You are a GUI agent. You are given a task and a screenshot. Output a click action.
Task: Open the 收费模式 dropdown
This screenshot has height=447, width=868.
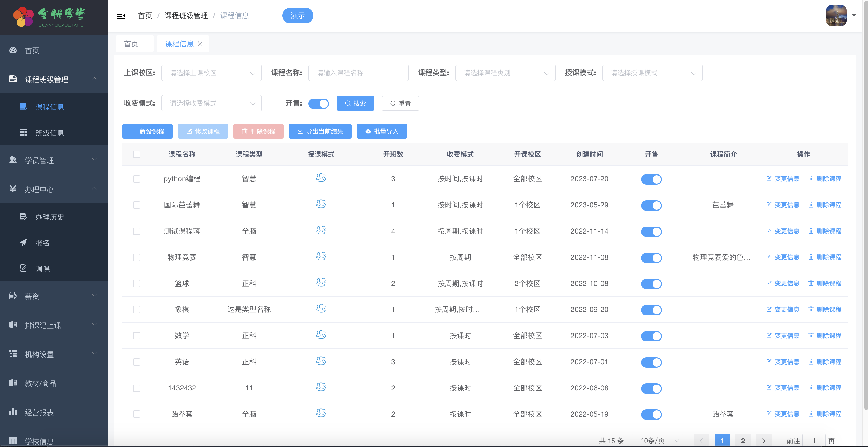211,103
